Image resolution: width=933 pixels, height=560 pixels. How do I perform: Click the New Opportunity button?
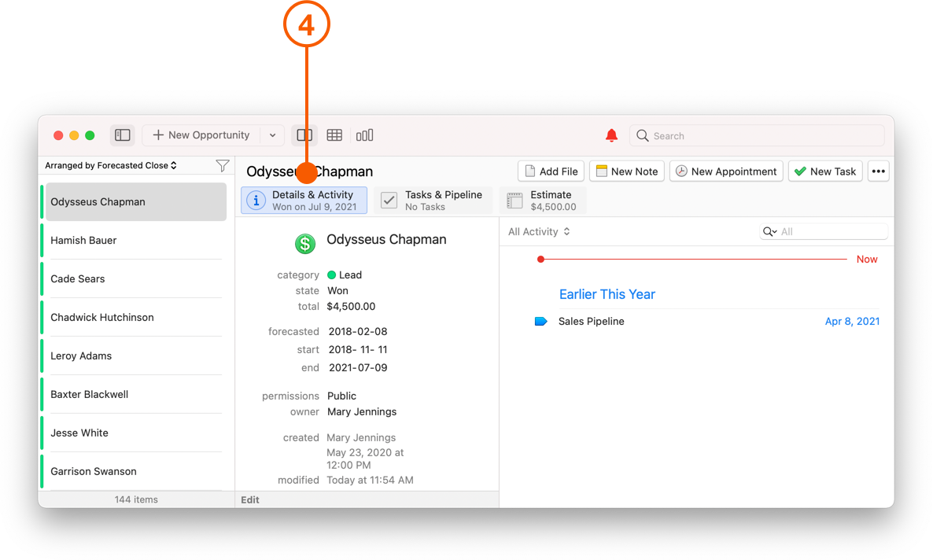pos(201,135)
